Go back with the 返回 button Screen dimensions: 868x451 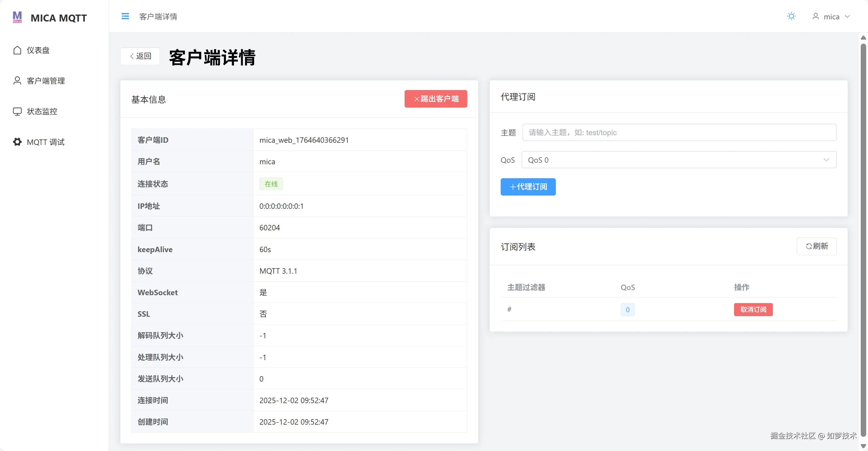coord(140,56)
